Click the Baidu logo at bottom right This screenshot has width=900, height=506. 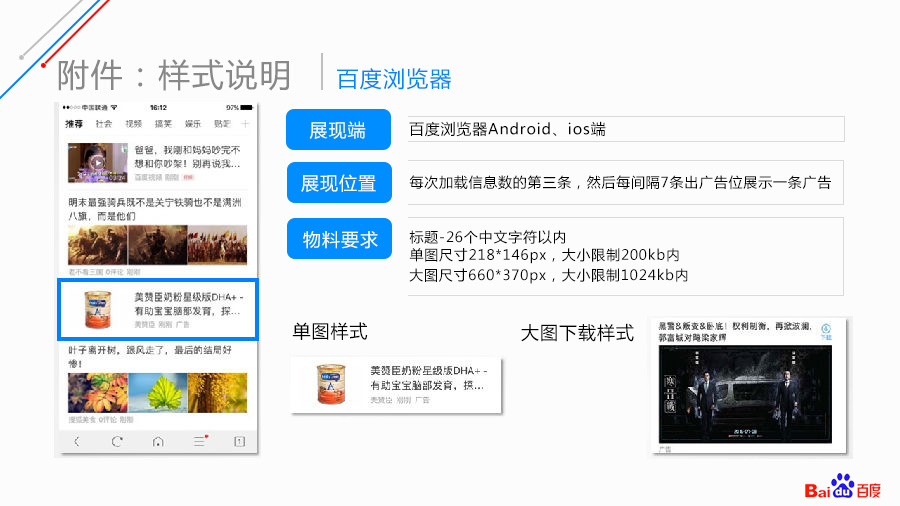(844, 488)
